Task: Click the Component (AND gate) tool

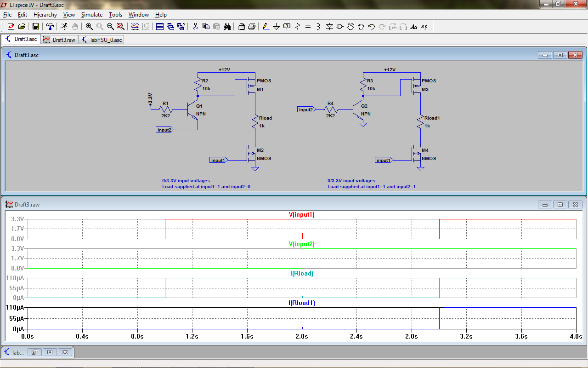Action: click(340, 27)
